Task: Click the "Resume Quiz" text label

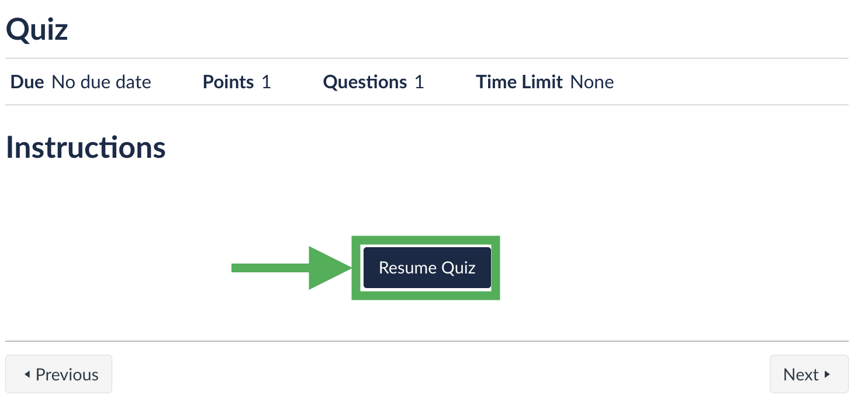Action: 426,268
